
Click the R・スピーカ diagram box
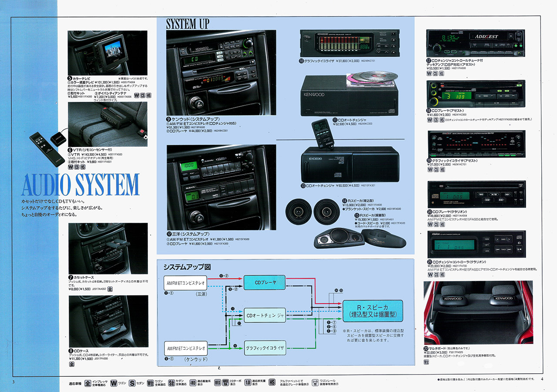point(372,311)
